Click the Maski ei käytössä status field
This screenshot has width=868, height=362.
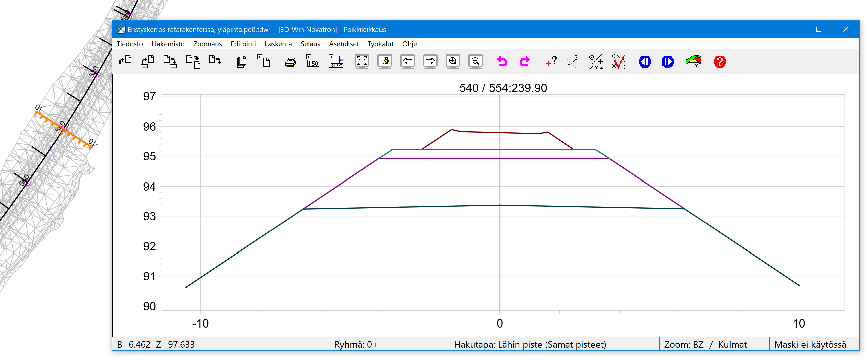810,344
